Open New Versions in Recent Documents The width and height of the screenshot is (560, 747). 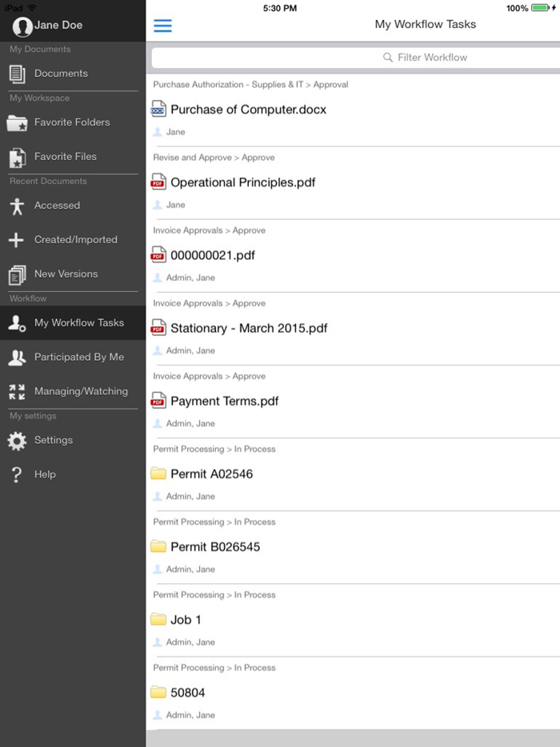[17, 274]
